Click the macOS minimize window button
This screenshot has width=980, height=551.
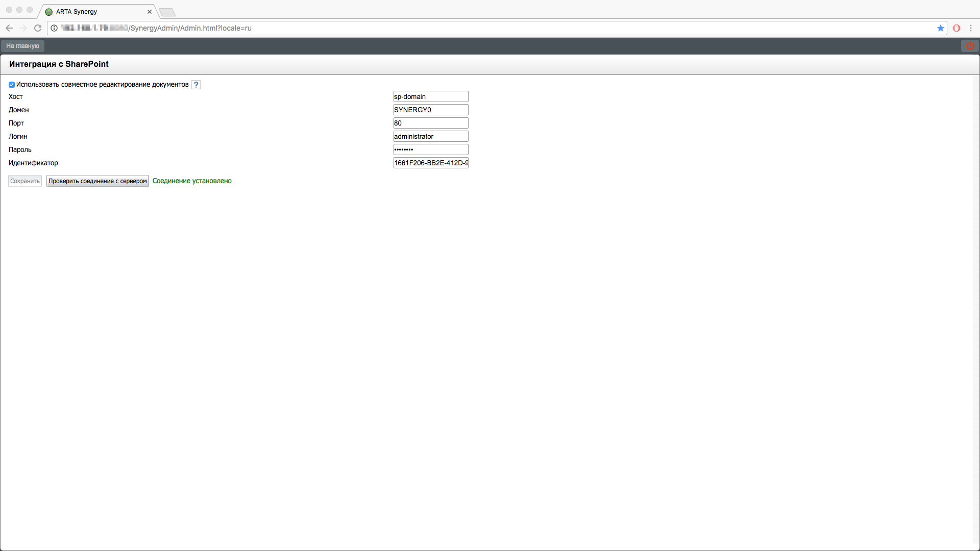tap(19, 10)
